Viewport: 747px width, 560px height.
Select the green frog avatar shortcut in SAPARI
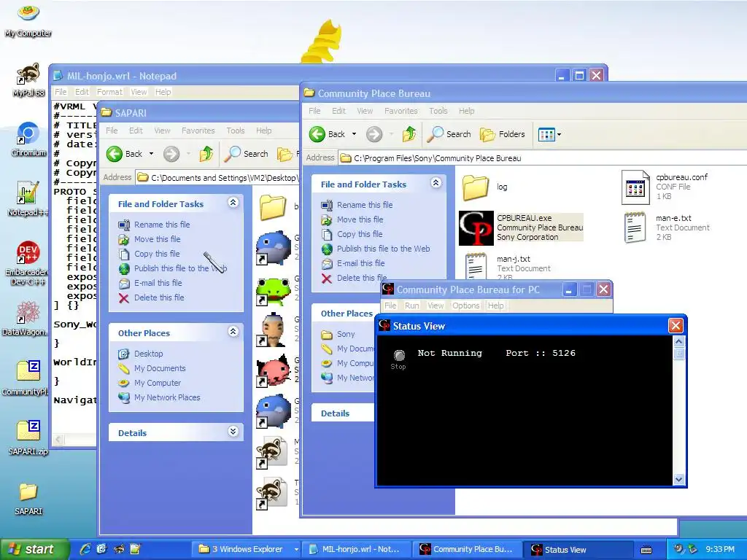(x=273, y=292)
